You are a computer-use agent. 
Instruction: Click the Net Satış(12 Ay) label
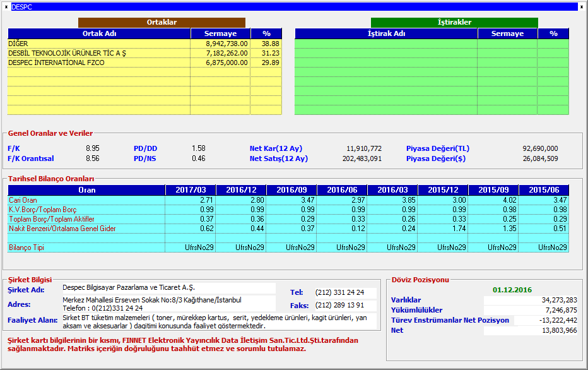point(279,158)
